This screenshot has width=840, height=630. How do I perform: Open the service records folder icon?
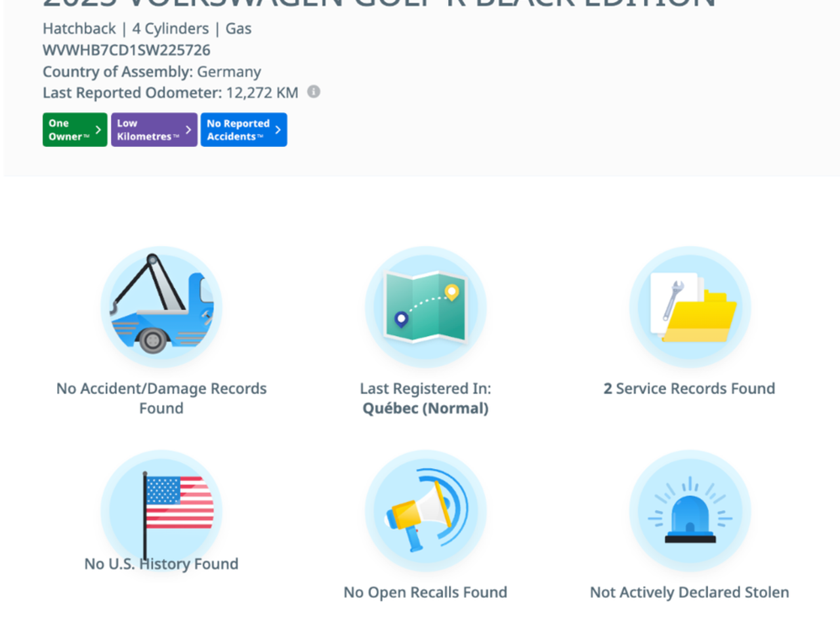(x=690, y=306)
